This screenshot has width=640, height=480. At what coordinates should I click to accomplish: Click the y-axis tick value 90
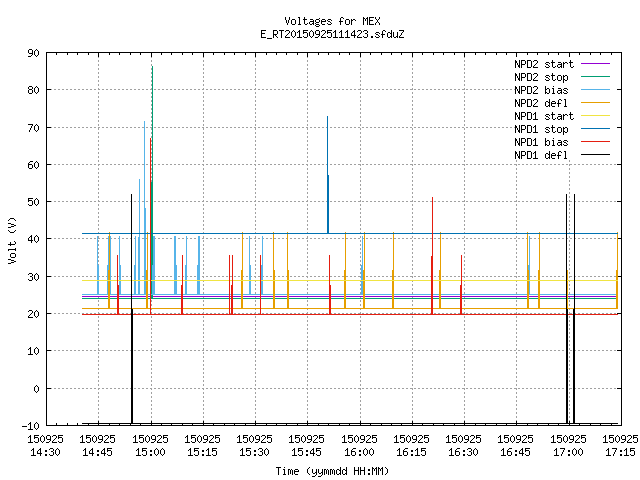33,53
